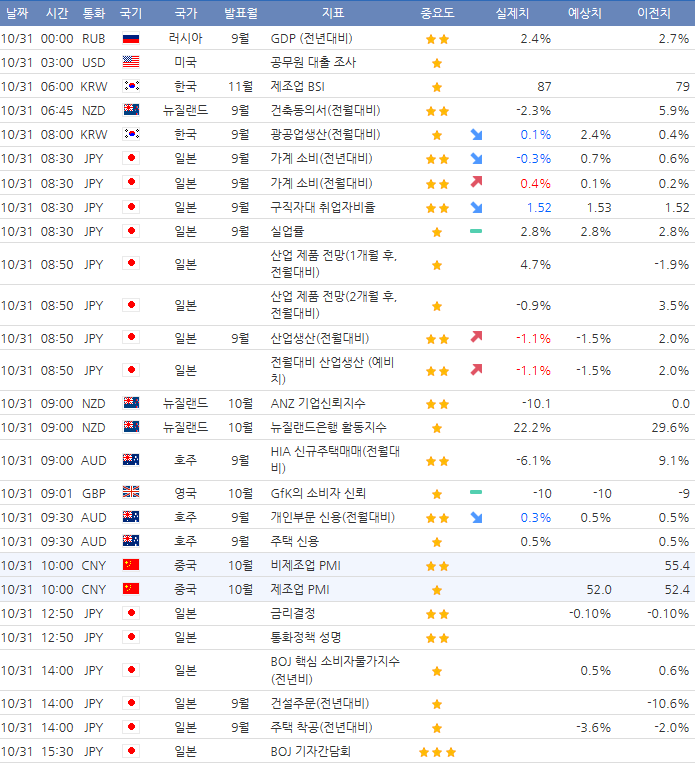Click the green dash in GfK의 소비자 신뢰 row

[x=476, y=492]
